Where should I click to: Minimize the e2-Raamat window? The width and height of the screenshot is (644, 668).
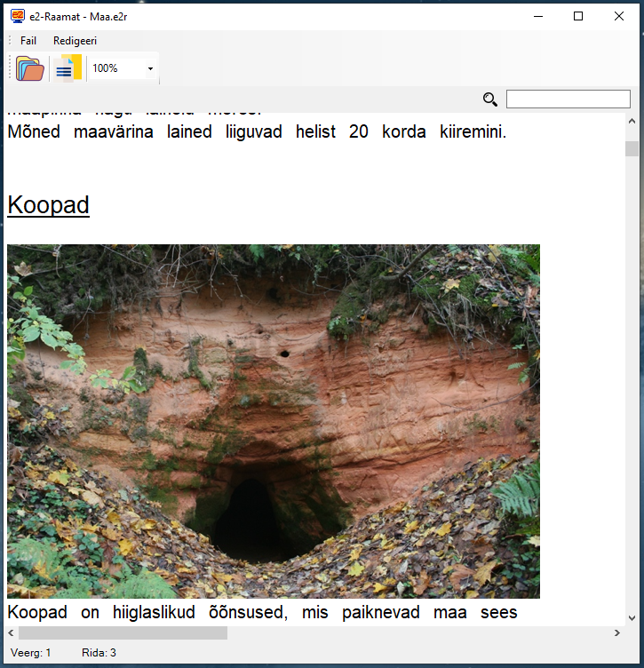click(x=537, y=16)
